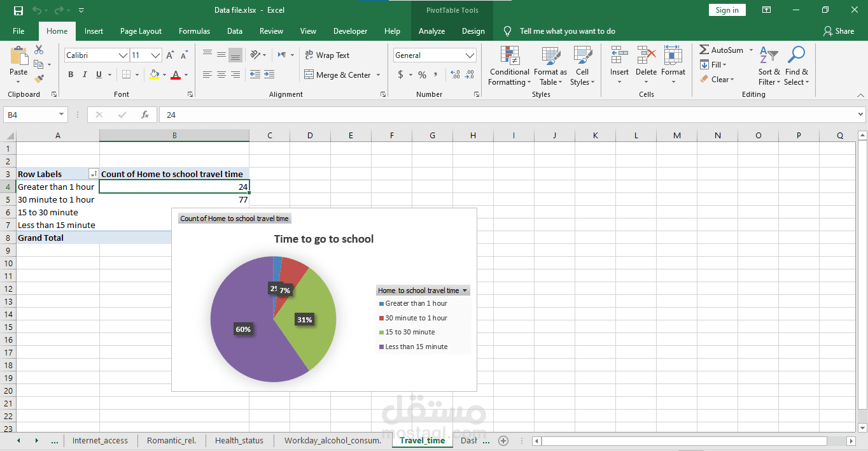
Task: Open the font size dropdown
Action: tap(155, 55)
